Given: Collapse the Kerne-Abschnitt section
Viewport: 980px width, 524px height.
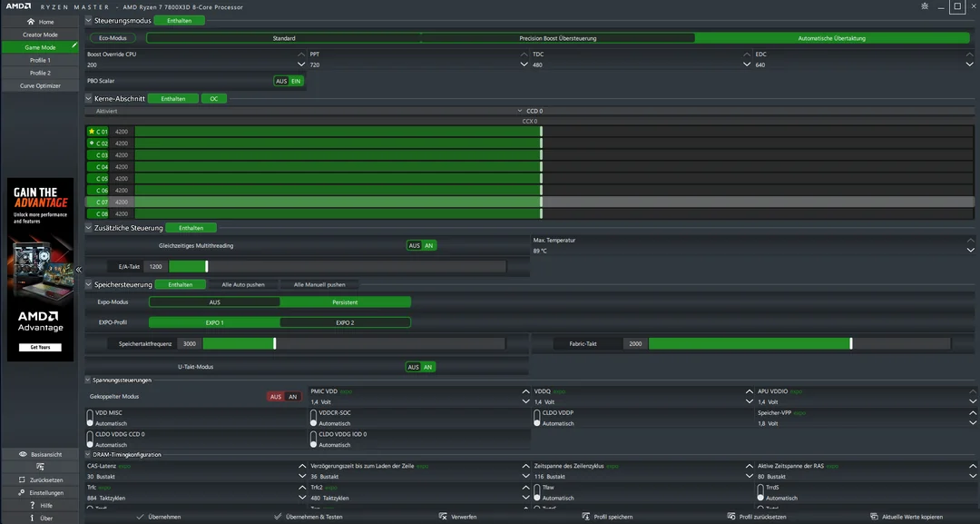Looking at the screenshot, I should pyautogui.click(x=89, y=99).
